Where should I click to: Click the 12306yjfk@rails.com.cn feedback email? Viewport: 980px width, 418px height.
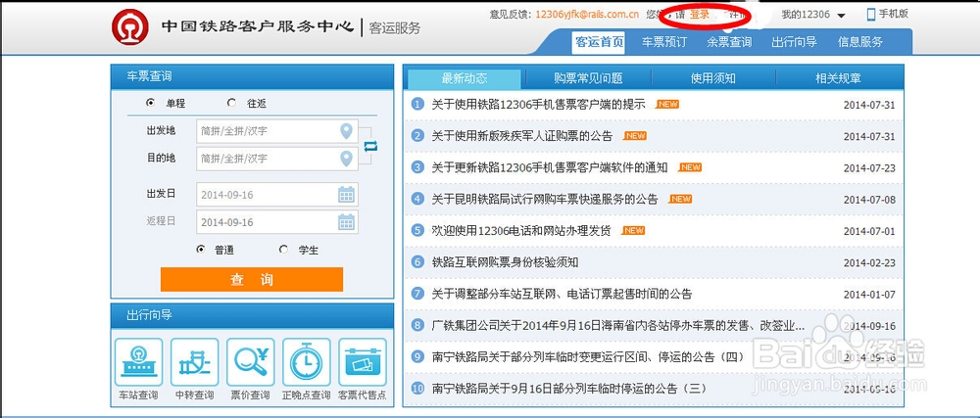click(587, 15)
